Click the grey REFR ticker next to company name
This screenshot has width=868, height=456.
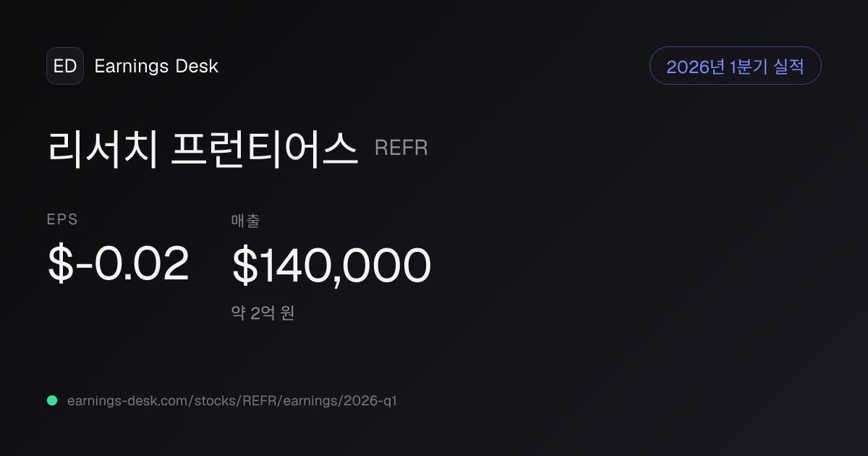(401, 148)
